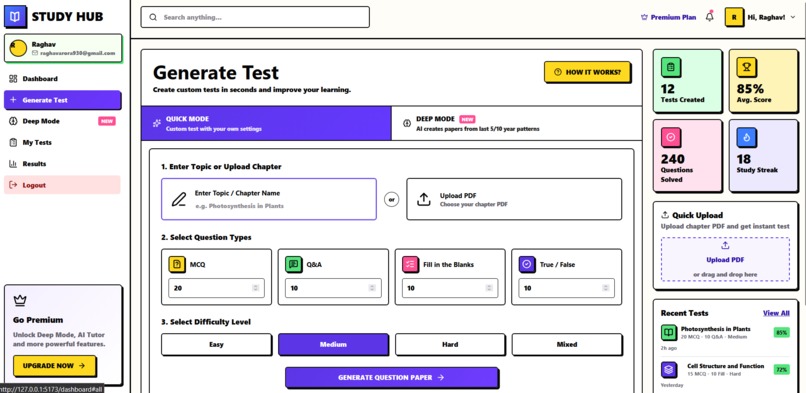Click Raghav's yellow avatar in the top header

tap(734, 17)
